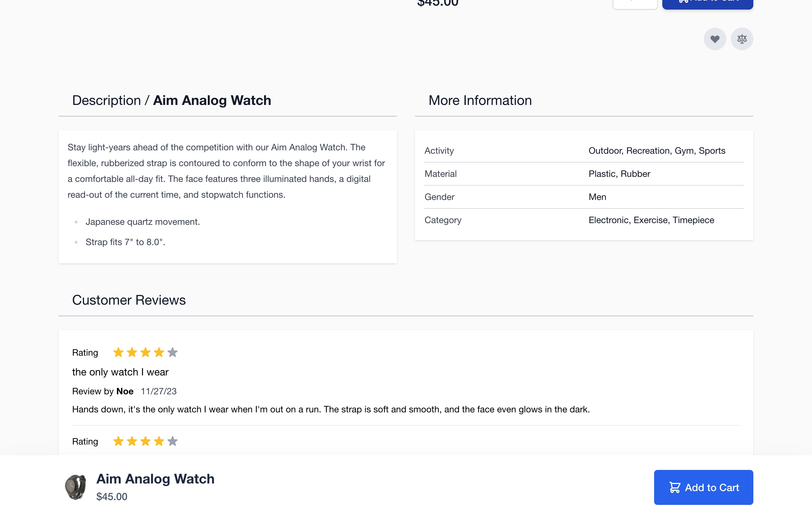Click the gray last star of the second review
Viewport: 812px width, 519px height.
pos(172,441)
